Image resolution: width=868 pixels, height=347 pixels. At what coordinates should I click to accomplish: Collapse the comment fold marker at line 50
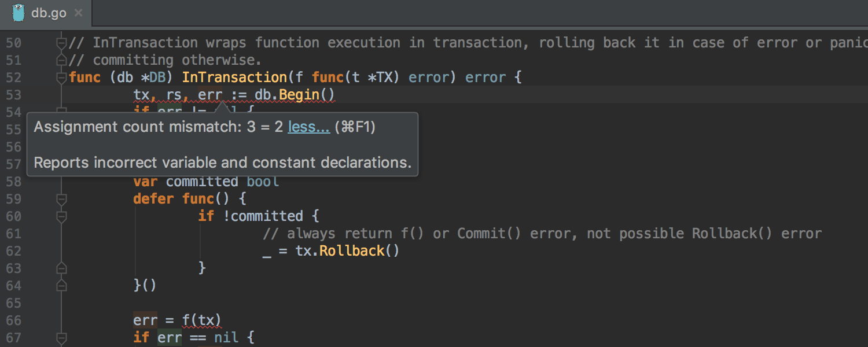pos(61,43)
